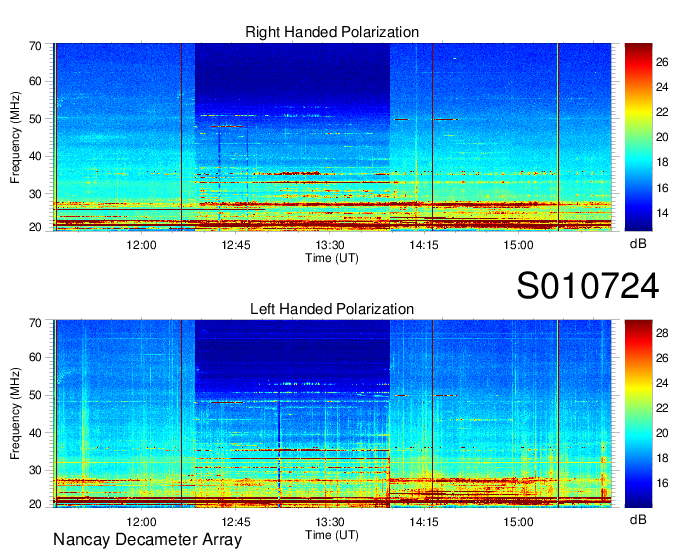
Task: Click the Frequency (MHz) axis label of top plot
Action: (15, 137)
